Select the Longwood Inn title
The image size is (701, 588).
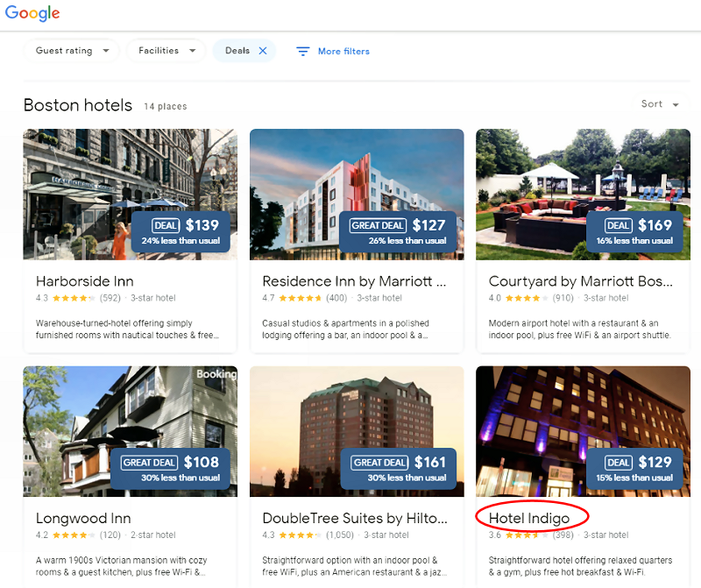pos(83,518)
